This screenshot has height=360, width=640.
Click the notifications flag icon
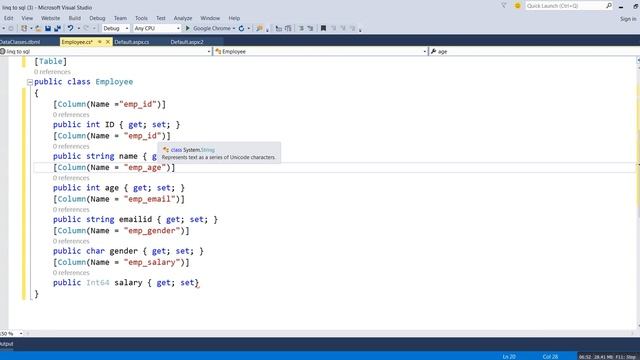(x=504, y=6)
